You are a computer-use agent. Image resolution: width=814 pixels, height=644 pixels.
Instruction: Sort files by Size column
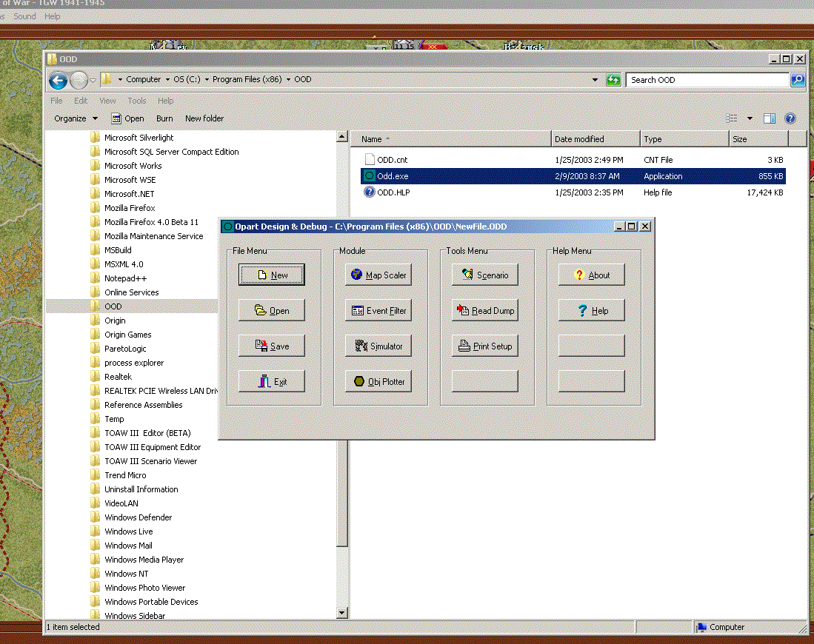point(758,139)
